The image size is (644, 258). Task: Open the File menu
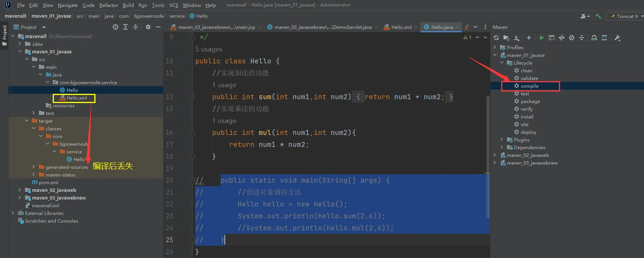click(21, 5)
